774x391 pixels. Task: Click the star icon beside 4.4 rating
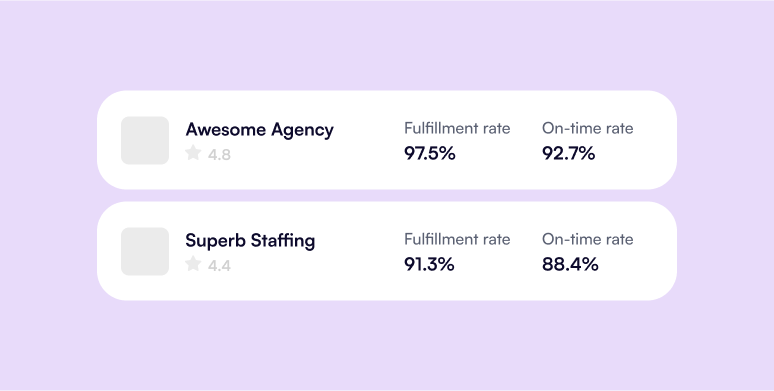coord(193,264)
